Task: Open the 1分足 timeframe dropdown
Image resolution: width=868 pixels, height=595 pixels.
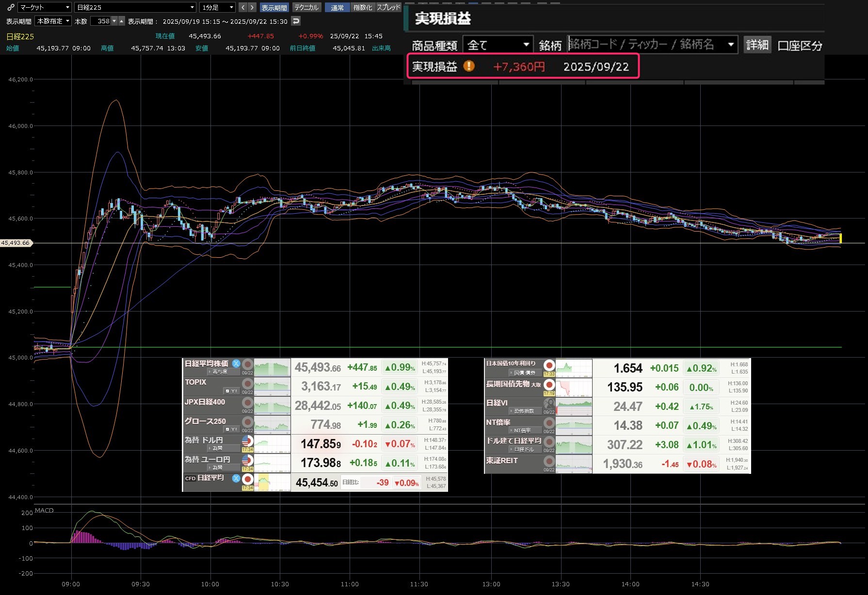Action: coord(217,7)
